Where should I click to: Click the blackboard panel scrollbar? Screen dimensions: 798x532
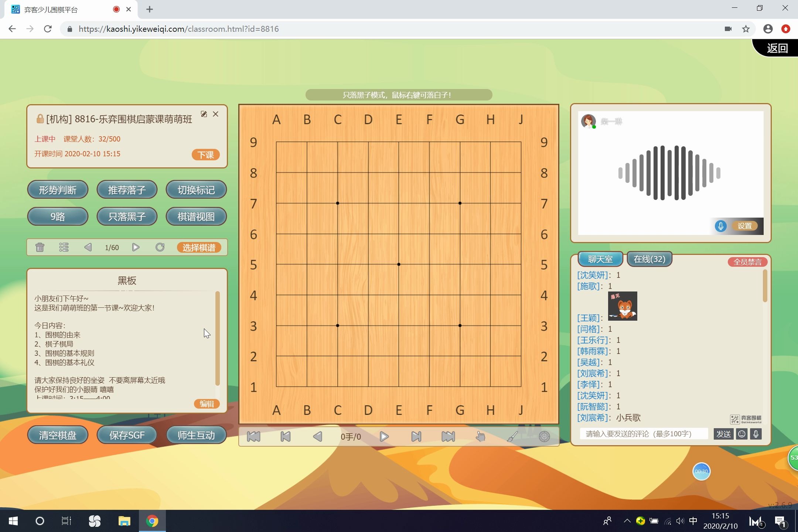tap(218, 338)
